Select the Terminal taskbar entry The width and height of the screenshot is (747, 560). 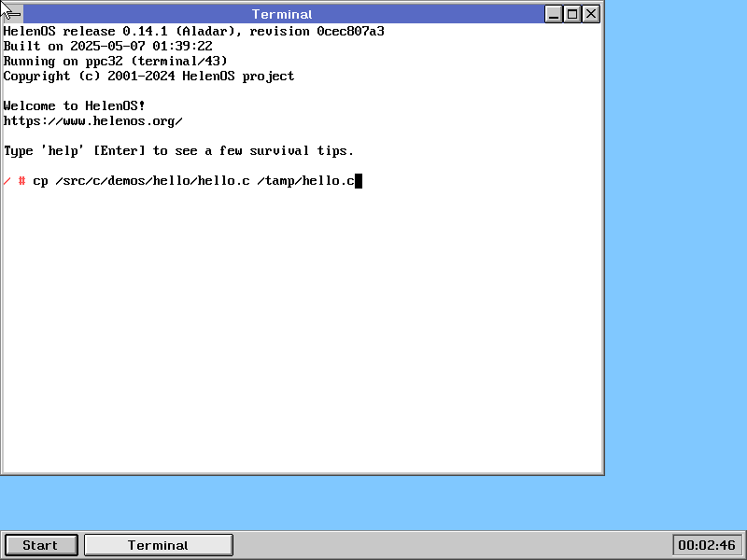(x=158, y=545)
